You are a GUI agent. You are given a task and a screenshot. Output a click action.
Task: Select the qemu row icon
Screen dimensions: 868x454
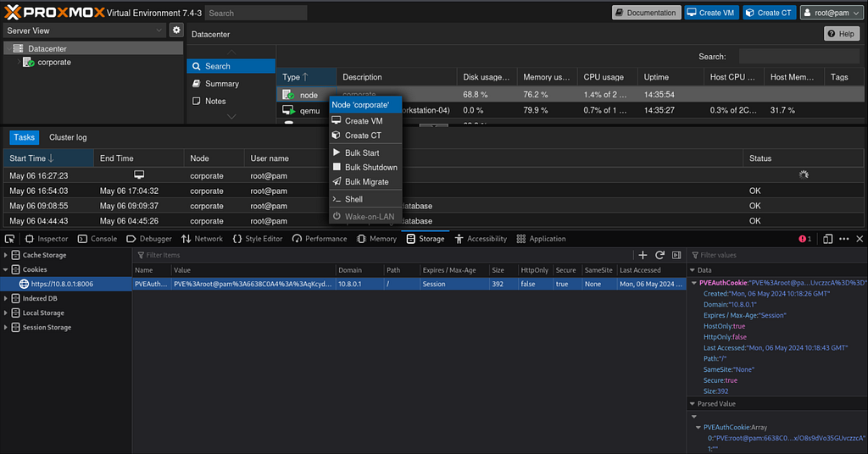point(288,110)
